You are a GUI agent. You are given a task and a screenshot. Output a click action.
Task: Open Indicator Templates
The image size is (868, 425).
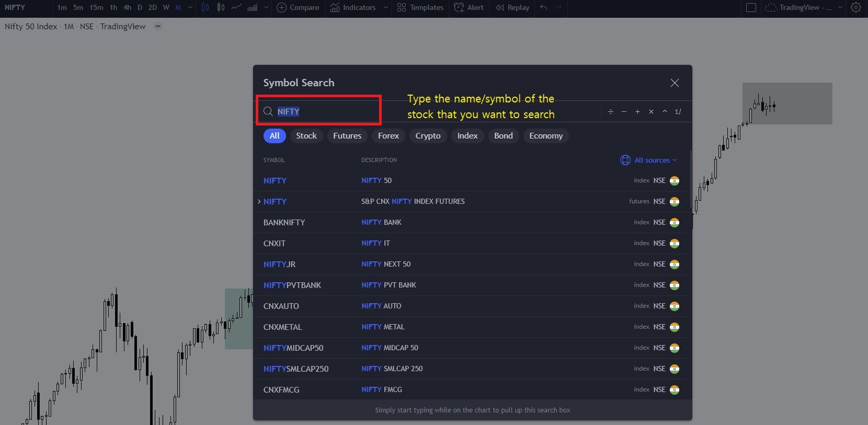tap(420, 7)
